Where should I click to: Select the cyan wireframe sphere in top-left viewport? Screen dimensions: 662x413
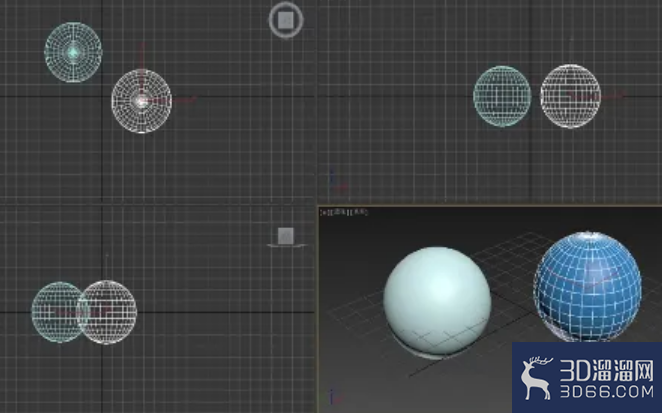pos(73,52)
